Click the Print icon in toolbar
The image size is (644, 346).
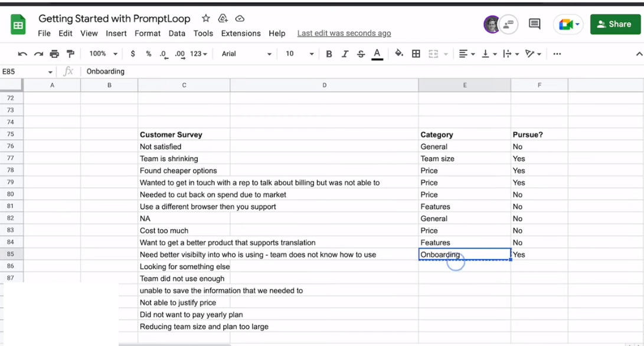[54, 54]
